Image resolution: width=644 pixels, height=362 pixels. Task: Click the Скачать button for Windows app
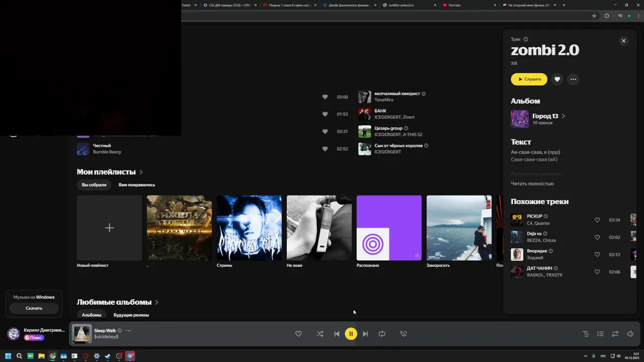coord(34,308)
